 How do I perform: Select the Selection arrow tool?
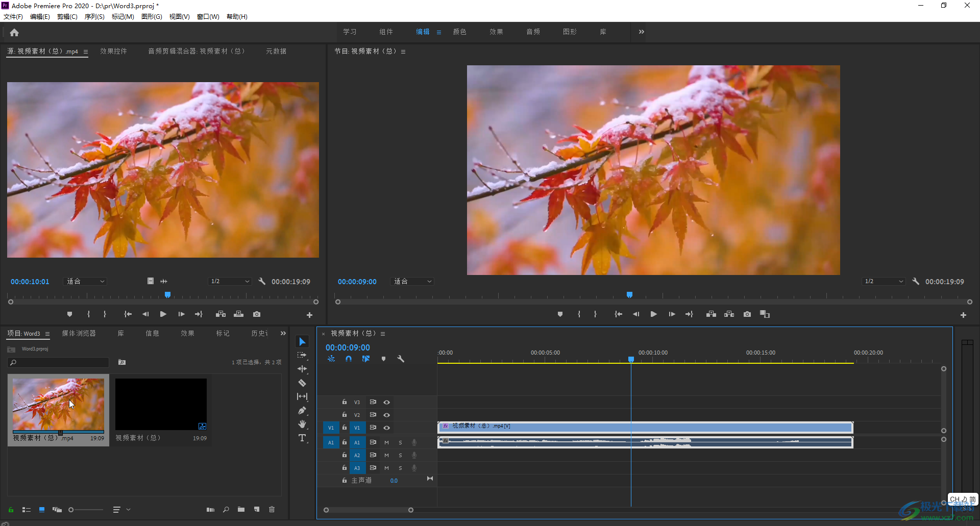[x=302, y=342]
